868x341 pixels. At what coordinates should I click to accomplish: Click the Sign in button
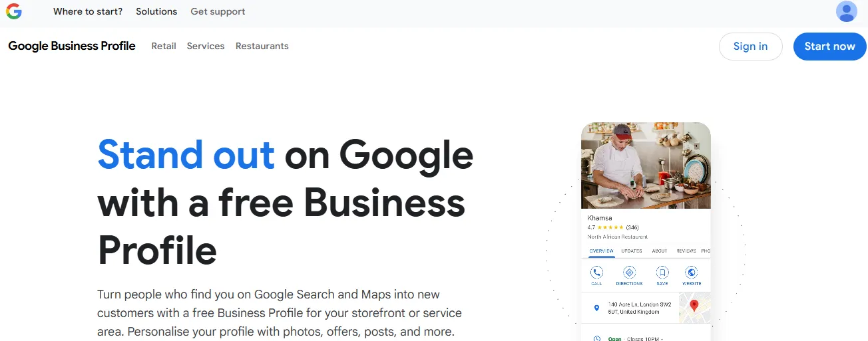click(750, 47)
